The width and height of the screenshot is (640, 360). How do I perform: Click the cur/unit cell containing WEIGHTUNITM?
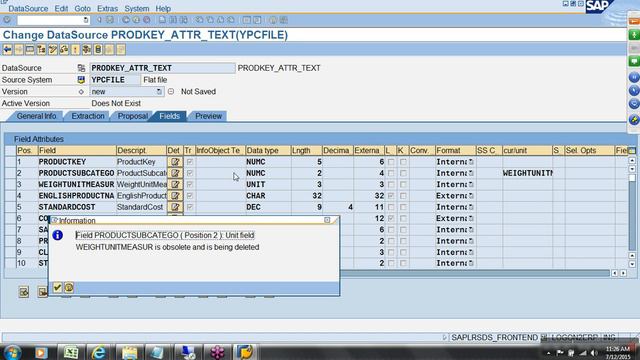click(x=527, y=173)
